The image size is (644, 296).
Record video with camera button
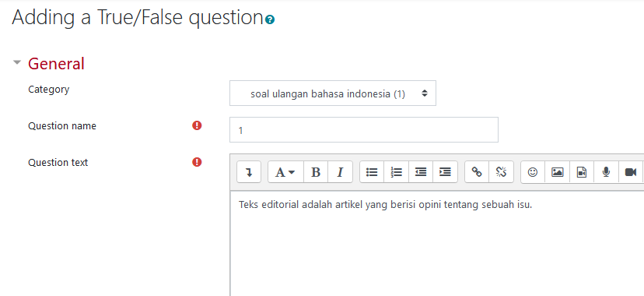[x=631, y=172]
